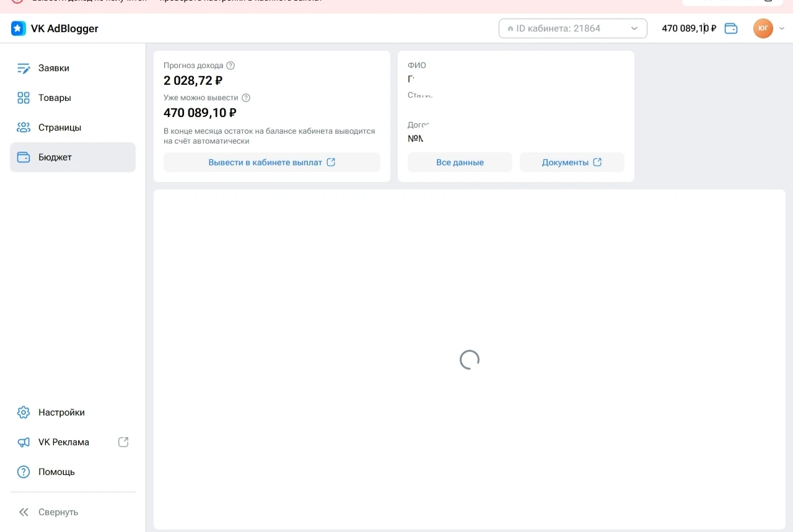Open the Документы button

tap(572, 162)
